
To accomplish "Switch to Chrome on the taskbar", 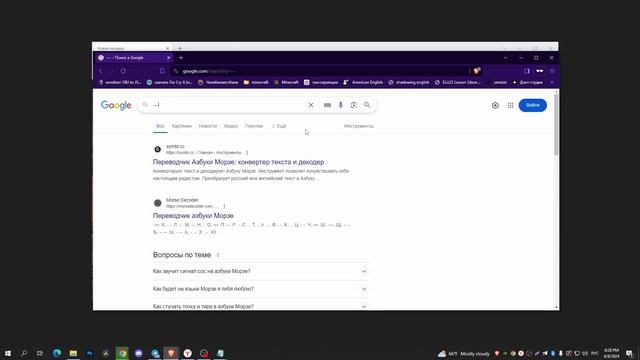I will 122,353.
